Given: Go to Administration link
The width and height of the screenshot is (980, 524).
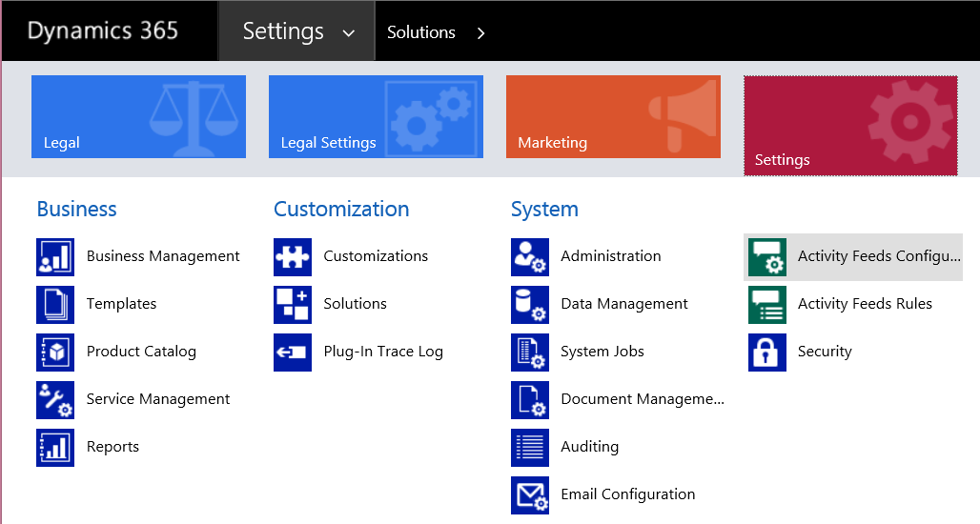Looking at the screenshot, I should [x=611, y=256].
